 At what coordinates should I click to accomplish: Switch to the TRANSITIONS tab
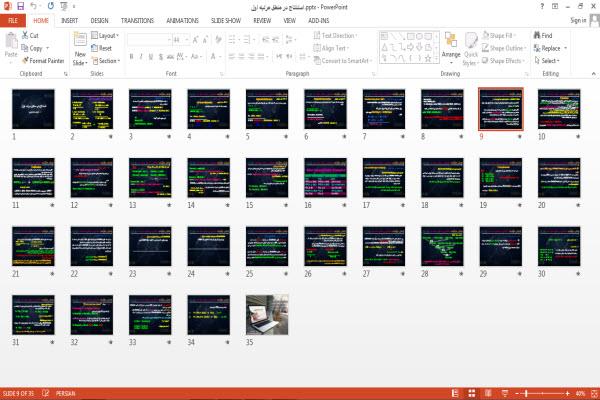click(x=137, y=20)
